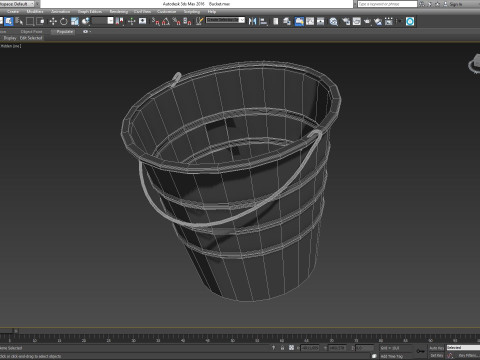Viewport: 480px width, 360px height.
Task: Select the Select Object tool
Action: click(9, 21)
